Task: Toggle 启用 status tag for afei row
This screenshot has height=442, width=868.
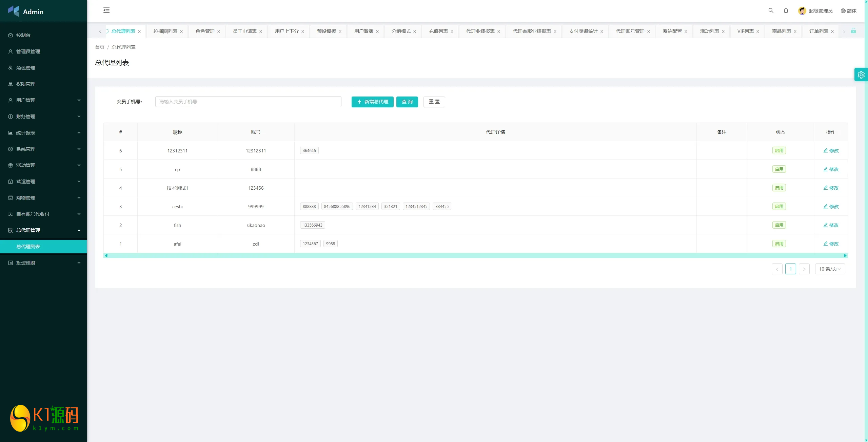Action: 779,244
